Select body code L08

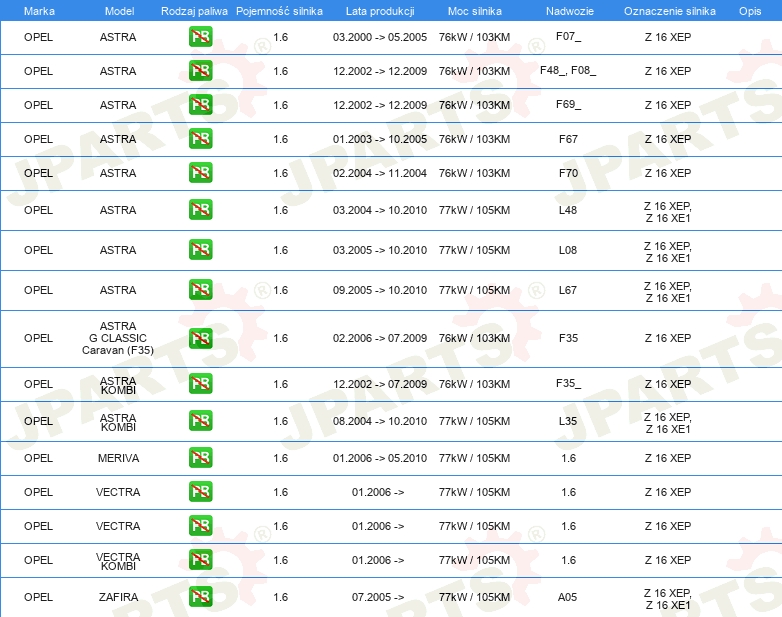(568, 250)
